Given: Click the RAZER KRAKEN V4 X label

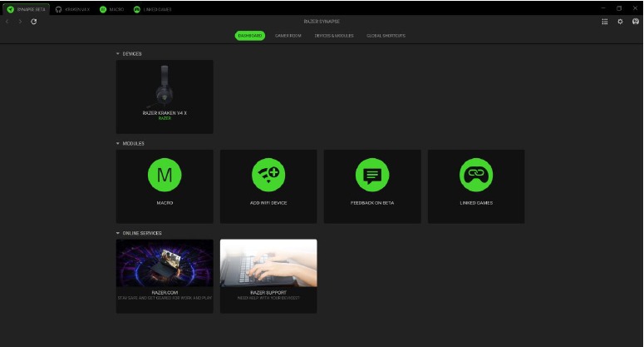Looking at the screenshot, I should tap(165, 113).
